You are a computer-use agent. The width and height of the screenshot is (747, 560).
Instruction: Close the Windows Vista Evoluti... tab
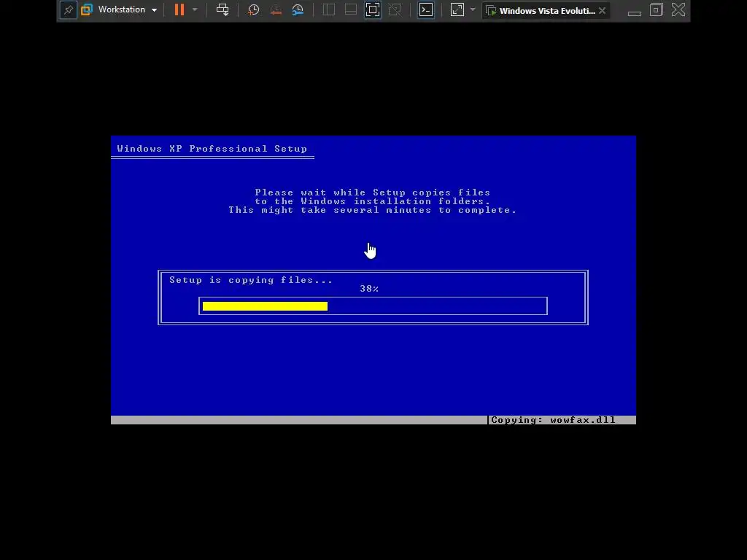(602, 10)
